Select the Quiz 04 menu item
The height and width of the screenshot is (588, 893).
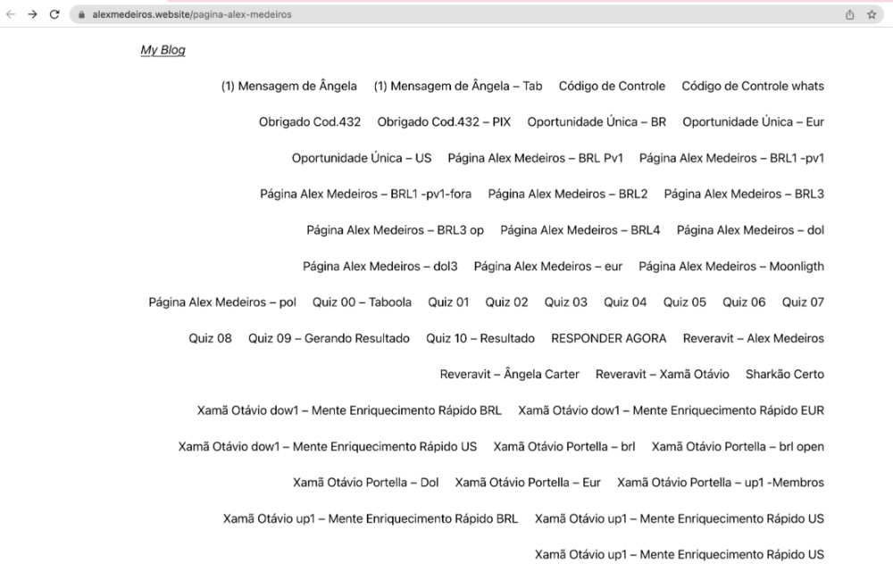(625, 302)
